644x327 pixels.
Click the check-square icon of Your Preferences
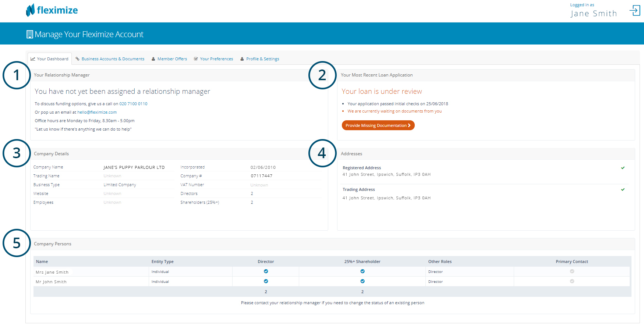click(196, 59)
